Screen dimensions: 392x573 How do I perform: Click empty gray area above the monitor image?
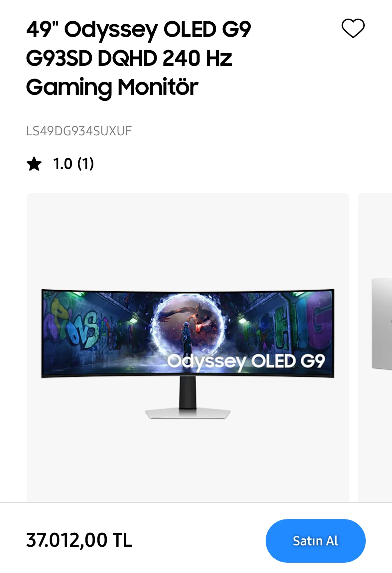(188, 239)
